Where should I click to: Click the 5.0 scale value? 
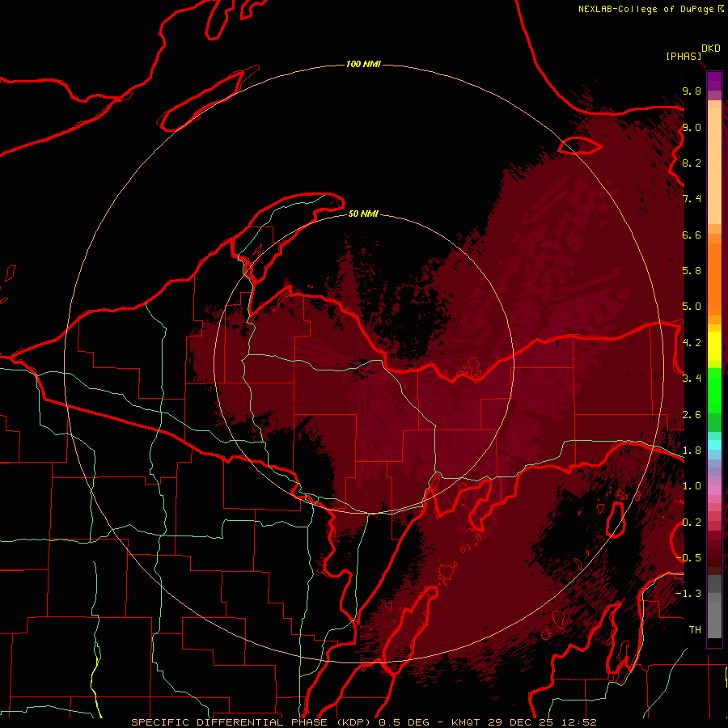692,307
